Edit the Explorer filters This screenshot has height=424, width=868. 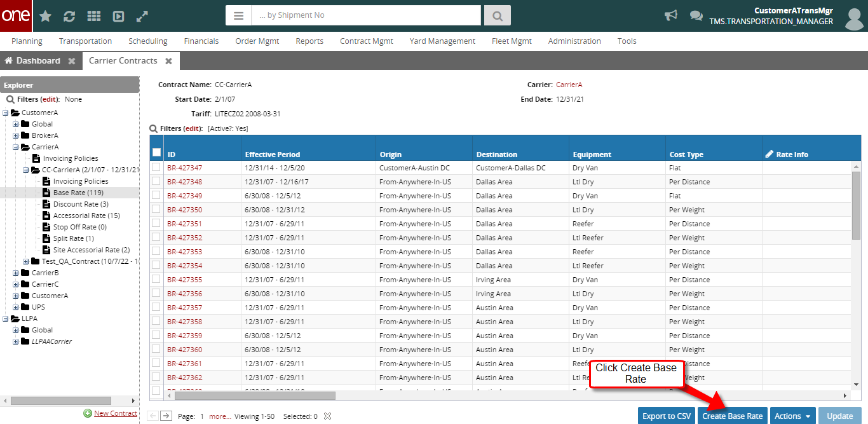[x=50, y=99]
